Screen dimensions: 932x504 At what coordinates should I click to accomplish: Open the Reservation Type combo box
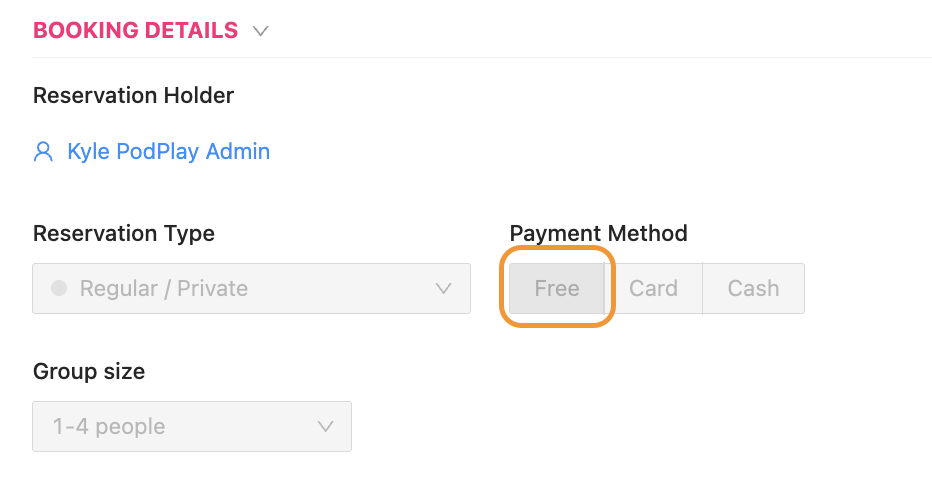pos(251,288)
